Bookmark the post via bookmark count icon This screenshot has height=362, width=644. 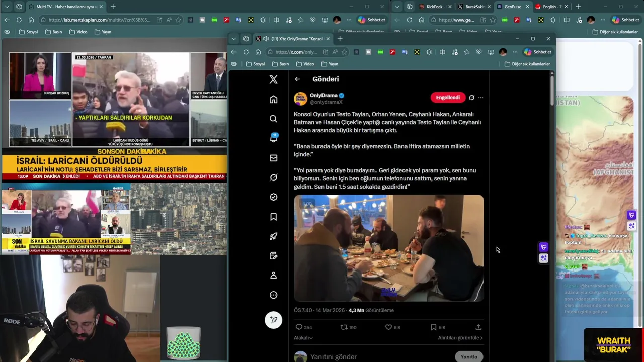(433, 327)
